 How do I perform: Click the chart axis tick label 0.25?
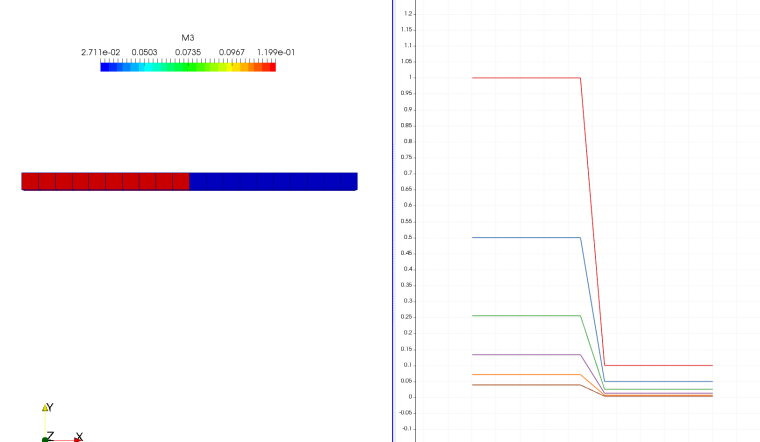tap(406, 316)
